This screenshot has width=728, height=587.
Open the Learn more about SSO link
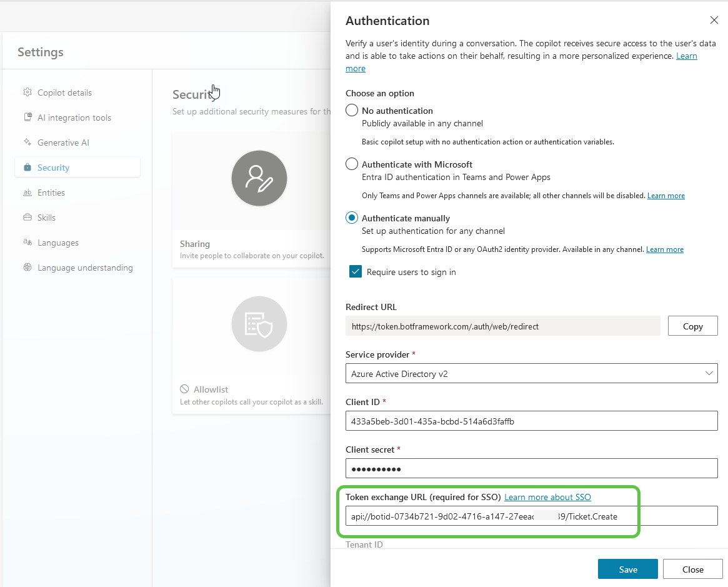pos(547,496)
